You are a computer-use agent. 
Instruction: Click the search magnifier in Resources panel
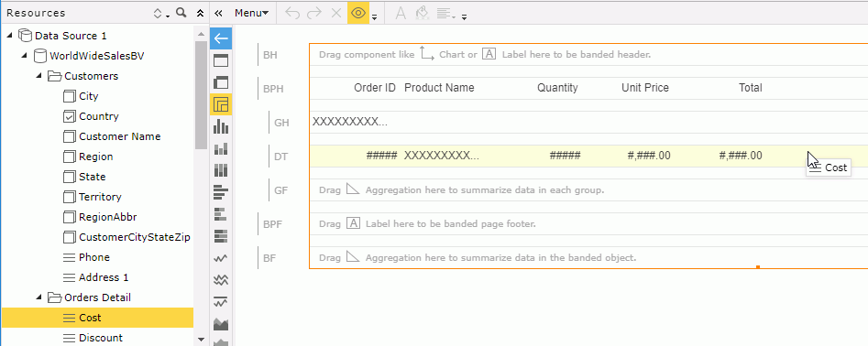(x=181, y=13)
